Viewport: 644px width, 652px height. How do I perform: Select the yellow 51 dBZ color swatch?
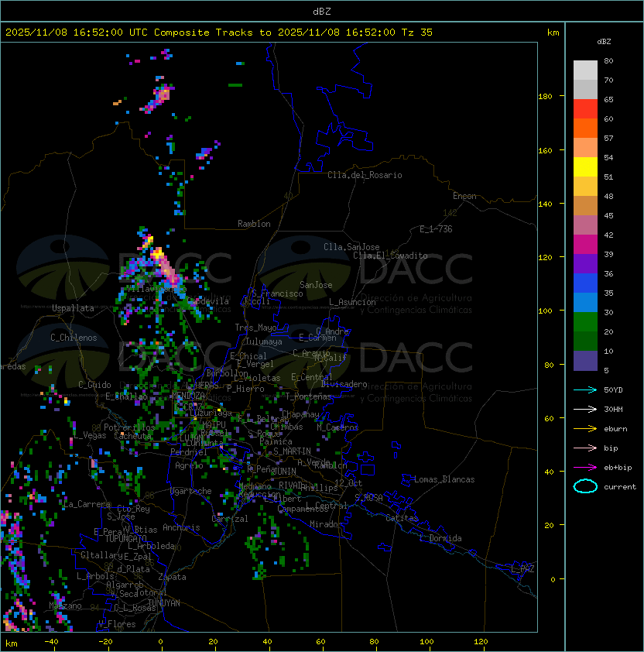(x=585, y=166)
